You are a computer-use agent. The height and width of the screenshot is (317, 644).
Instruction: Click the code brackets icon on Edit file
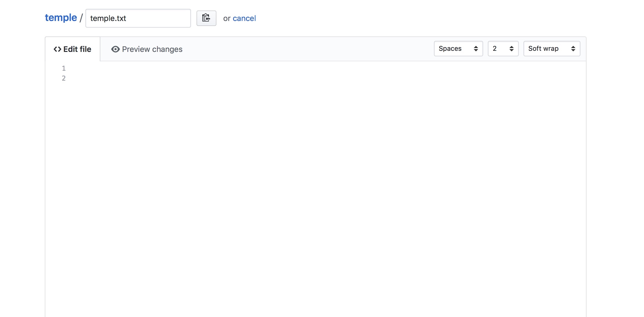(57, 49)
